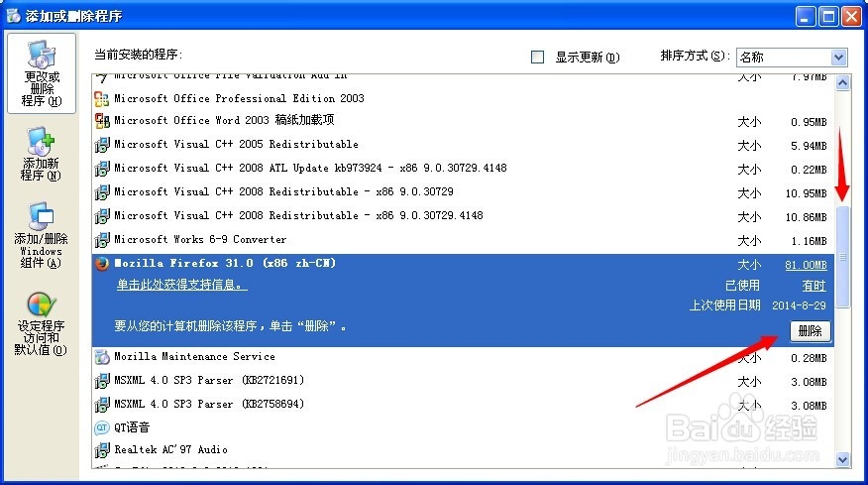Select Microsoft Office Professional Edition 2003 entry
The width and height of the screenshot is (868, 485).
tap(239, 98)
